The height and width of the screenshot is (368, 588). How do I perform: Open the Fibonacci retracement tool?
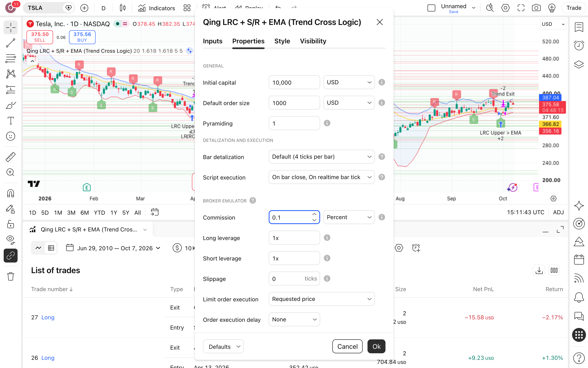[10, 58]
